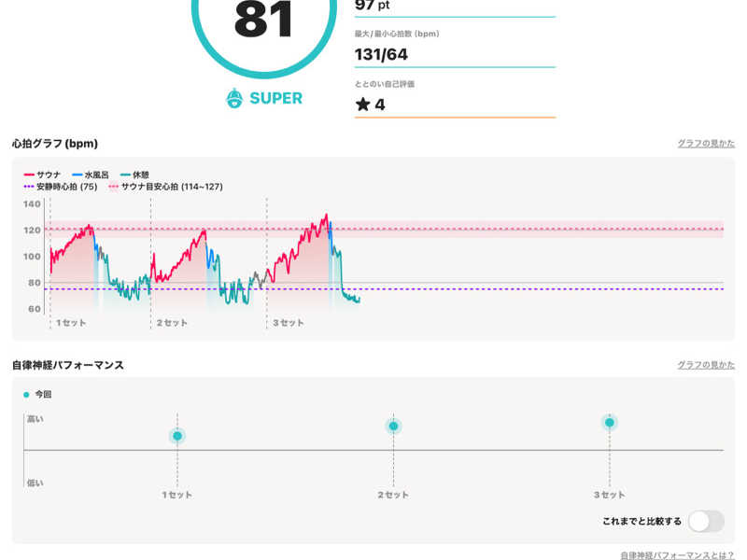Image resolution: width=747 pixels, height=560 pixels.
Task: Click the teal 休憩 legend swatch
Action: 126,175
